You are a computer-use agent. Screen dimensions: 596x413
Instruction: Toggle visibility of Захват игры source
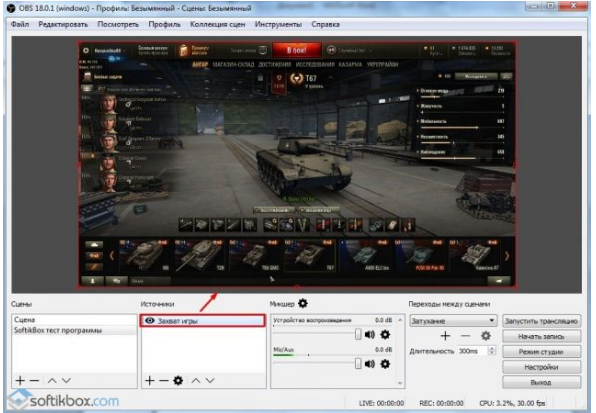point(150,321)
